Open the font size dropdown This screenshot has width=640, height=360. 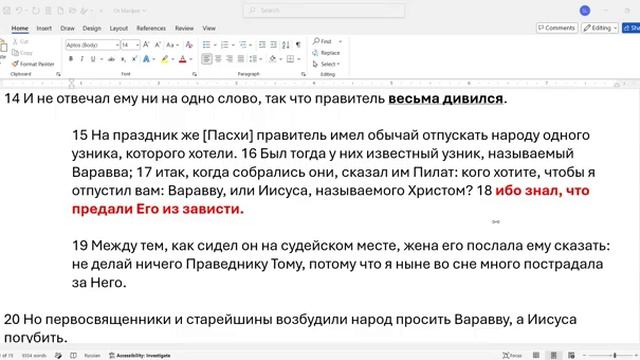tap(138, 44)
